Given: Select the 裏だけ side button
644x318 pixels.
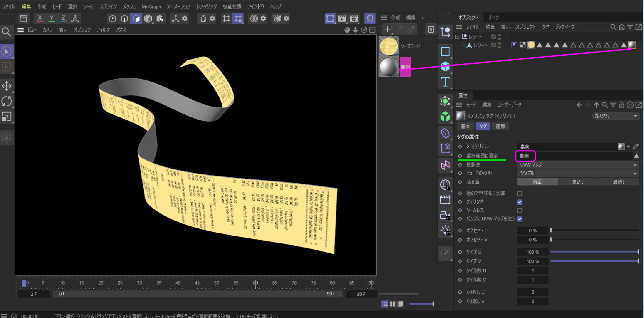Looking at the screenshot, I should (619, 182).
